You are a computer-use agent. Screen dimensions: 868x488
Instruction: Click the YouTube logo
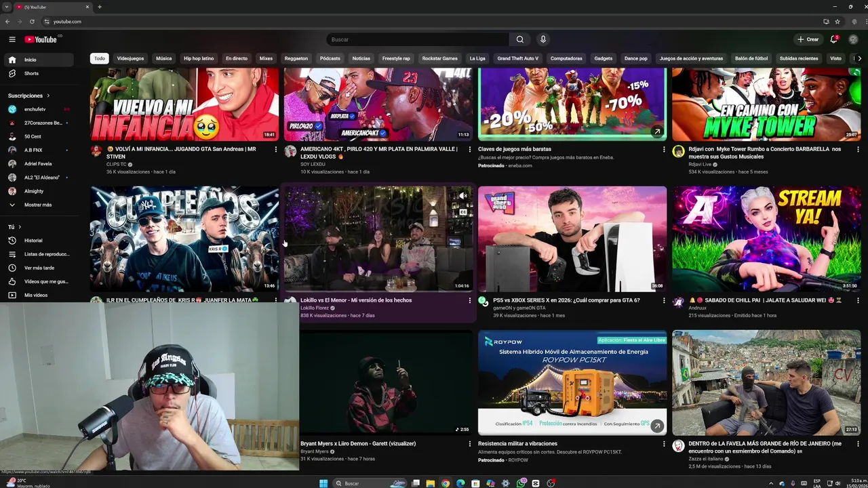pyautogui.click(x=41, y=39)
